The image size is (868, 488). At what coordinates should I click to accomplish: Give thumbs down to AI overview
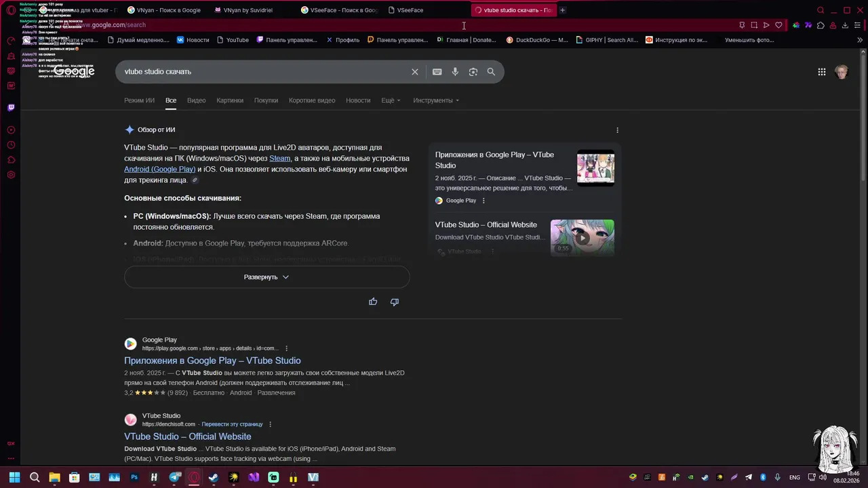tap(395, 302)
